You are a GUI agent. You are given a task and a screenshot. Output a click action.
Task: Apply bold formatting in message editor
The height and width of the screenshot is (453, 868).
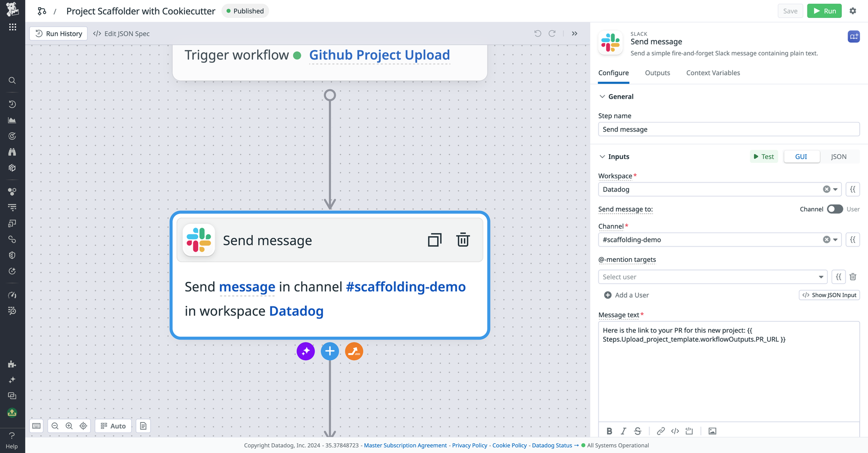[609, 431]
